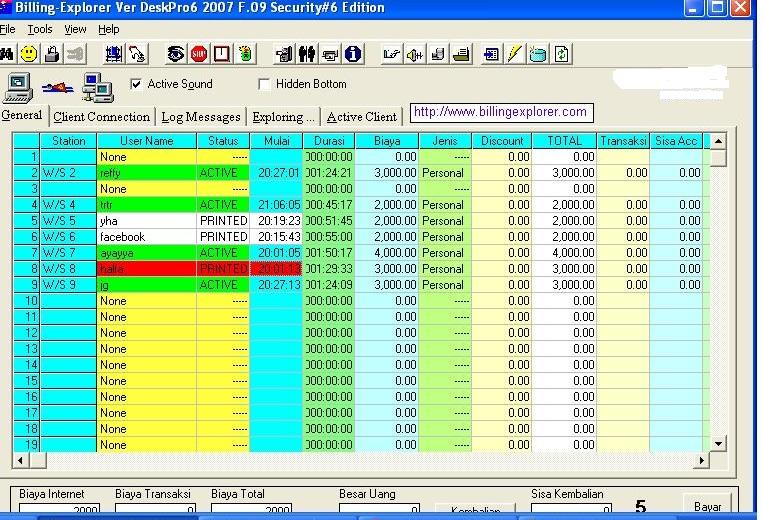Viewport: 763px width, 520px height.
Task: Click the printer icon in toolbar
Action: (x=330, y=54)
